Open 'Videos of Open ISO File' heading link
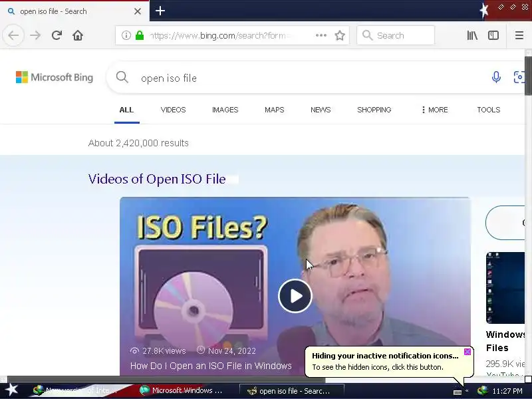This screenshot has height=399, width=532. [x=157, y=179]
